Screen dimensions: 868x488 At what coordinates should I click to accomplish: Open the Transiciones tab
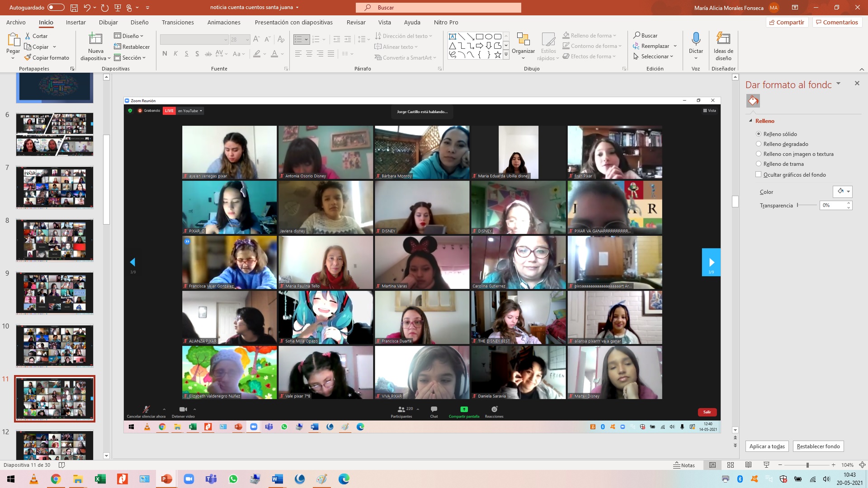click(178, 22)
